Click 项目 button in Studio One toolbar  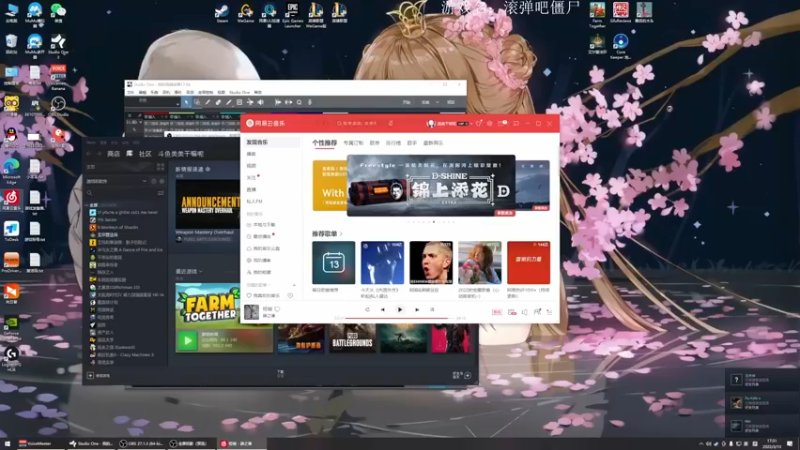tap(451, 103)
